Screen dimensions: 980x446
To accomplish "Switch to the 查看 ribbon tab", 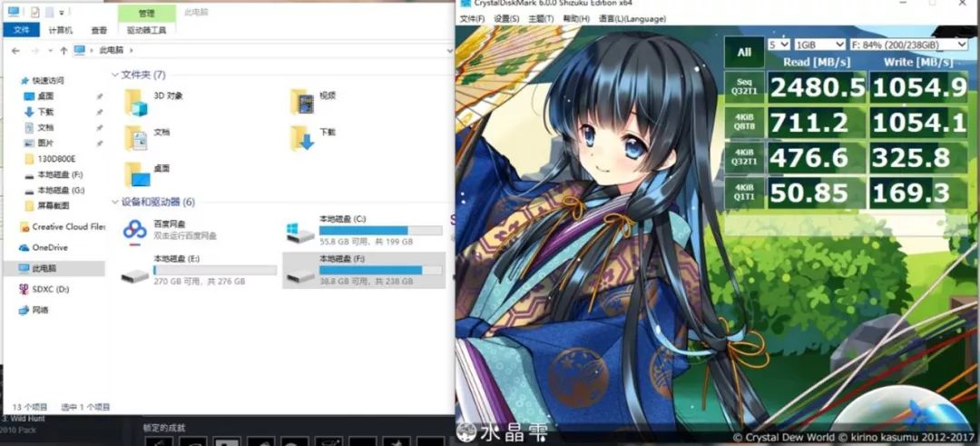I will (x=99, y=30).
